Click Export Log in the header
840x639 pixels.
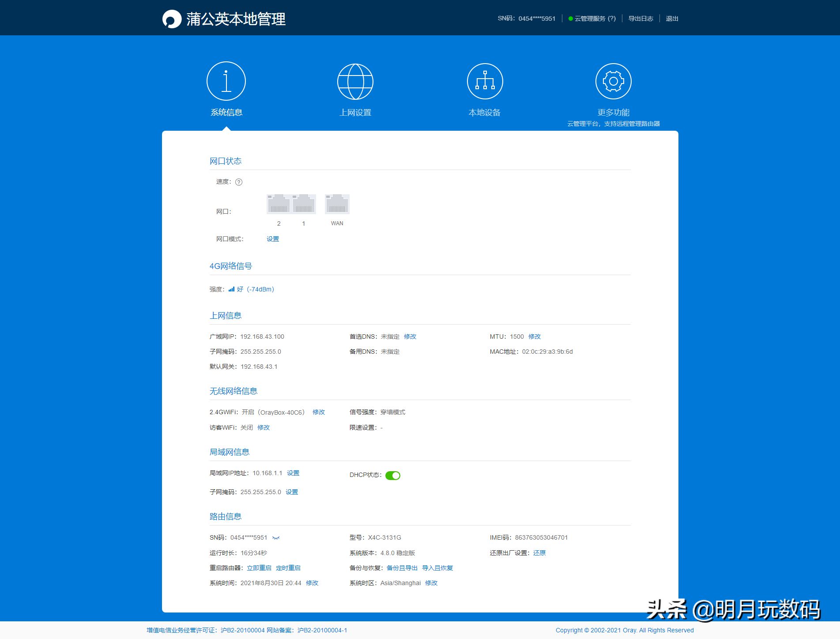click(640, 19)
